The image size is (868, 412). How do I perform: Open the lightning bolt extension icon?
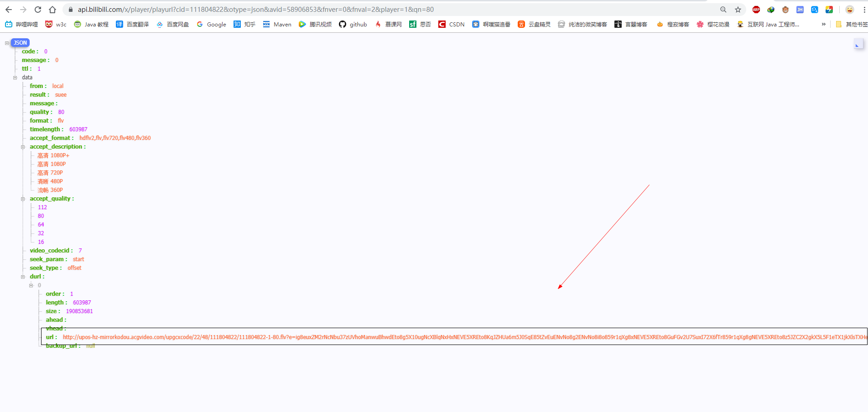pyautogui.click(x=829, y=10)
